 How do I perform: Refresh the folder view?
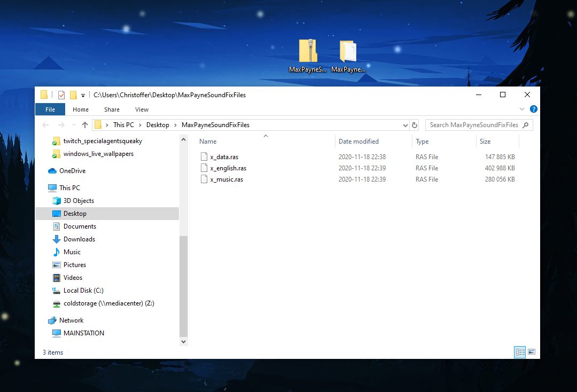pyautogui.click(x=415, y=124)
